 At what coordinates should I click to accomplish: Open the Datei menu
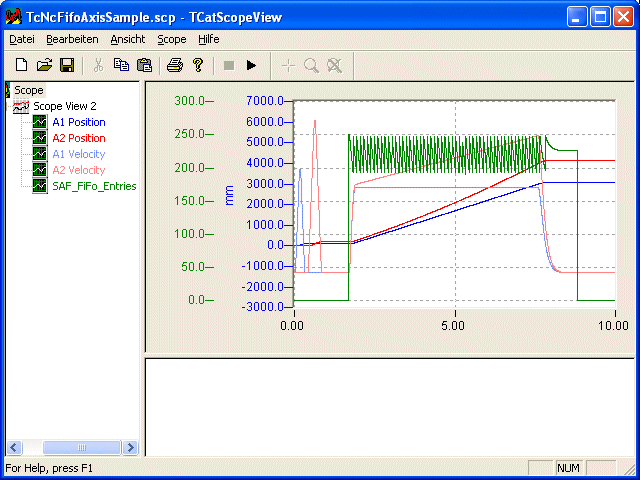[x=22, y=39]
